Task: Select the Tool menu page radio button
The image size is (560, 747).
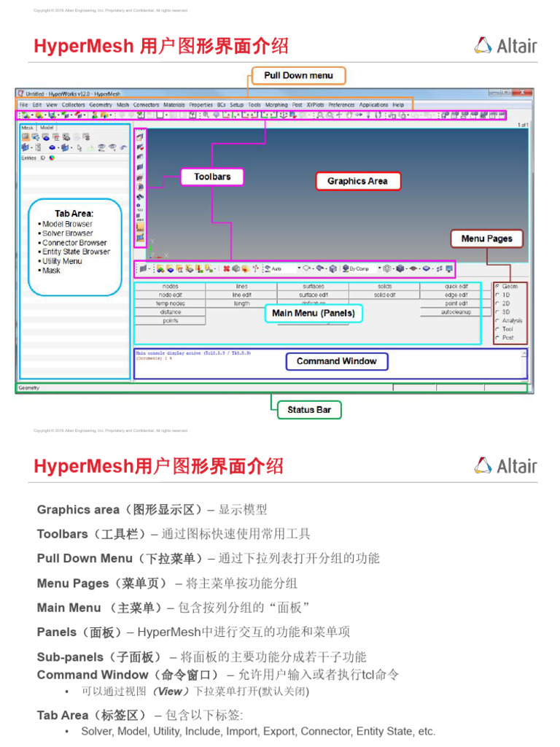Action: (x=497, y=329)
